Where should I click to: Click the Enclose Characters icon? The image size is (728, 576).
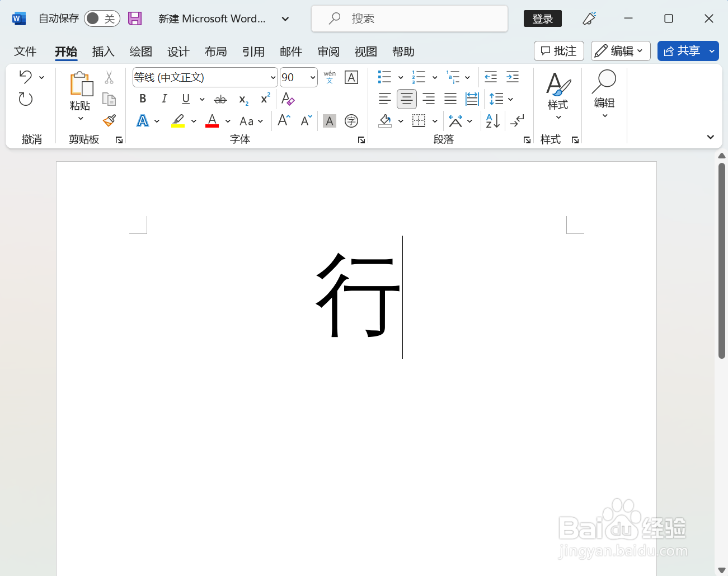coord(351,120)
